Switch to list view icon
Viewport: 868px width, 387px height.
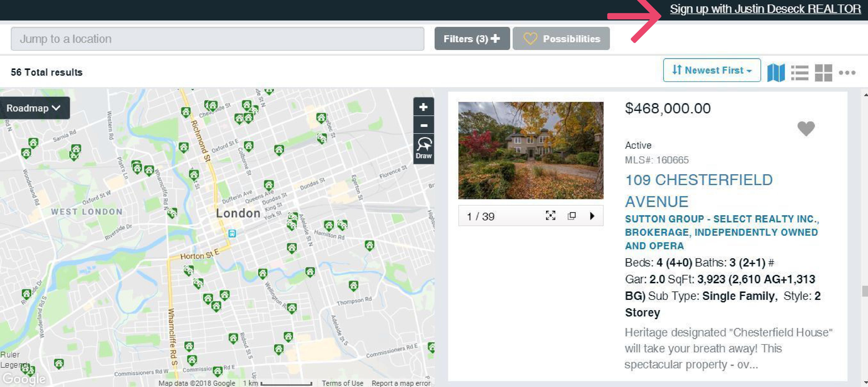coord(800,73)
